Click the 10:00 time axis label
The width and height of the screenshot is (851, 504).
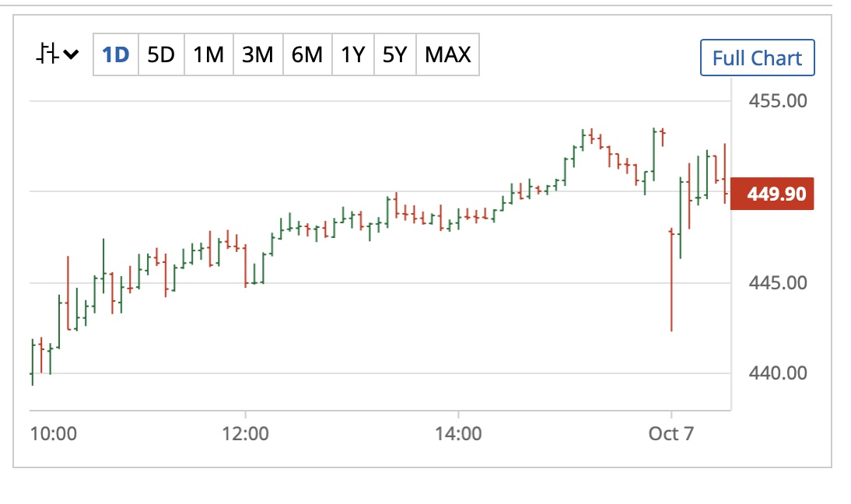tap(54, 433)
